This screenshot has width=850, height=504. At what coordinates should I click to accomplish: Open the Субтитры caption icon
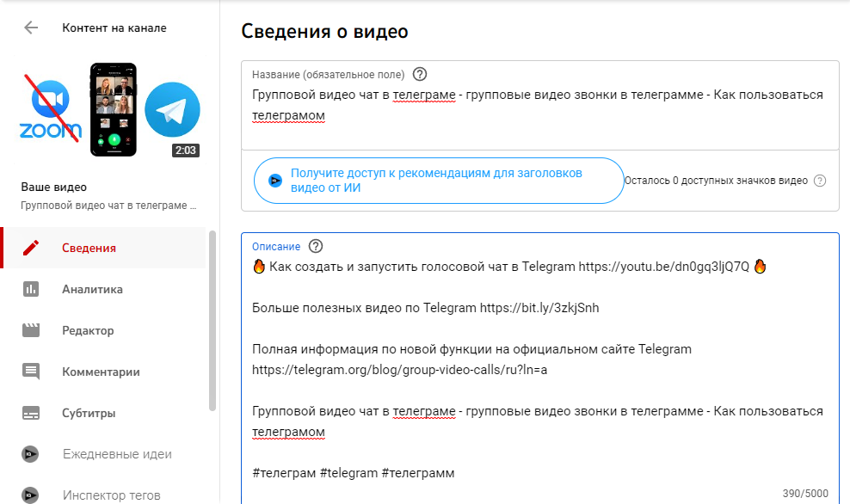pyautogui.click(x=31, y=413)
